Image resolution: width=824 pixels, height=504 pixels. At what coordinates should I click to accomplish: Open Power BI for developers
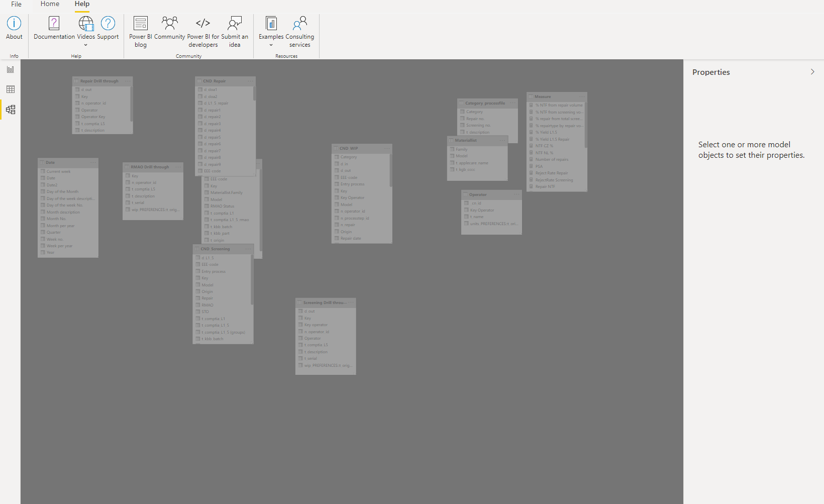[203, 31]
